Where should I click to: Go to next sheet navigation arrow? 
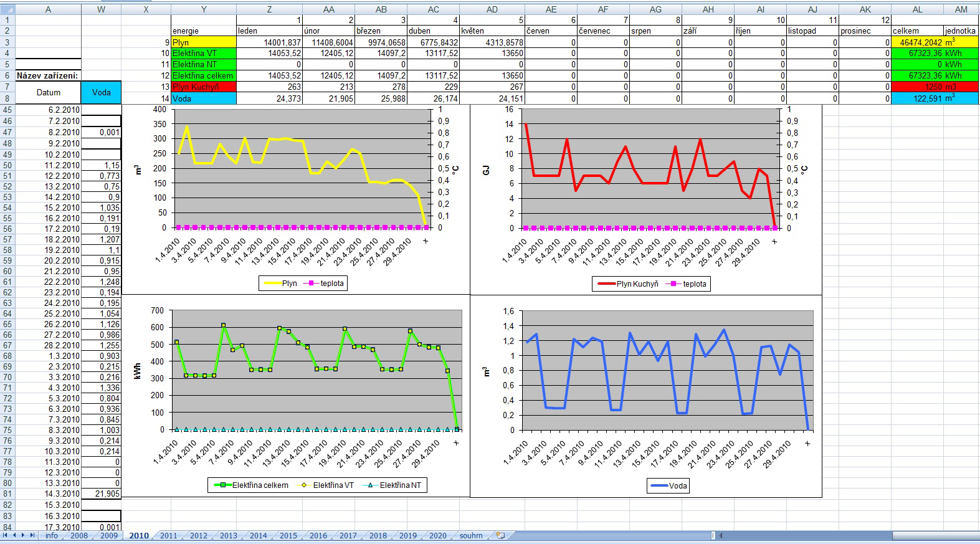24,535
